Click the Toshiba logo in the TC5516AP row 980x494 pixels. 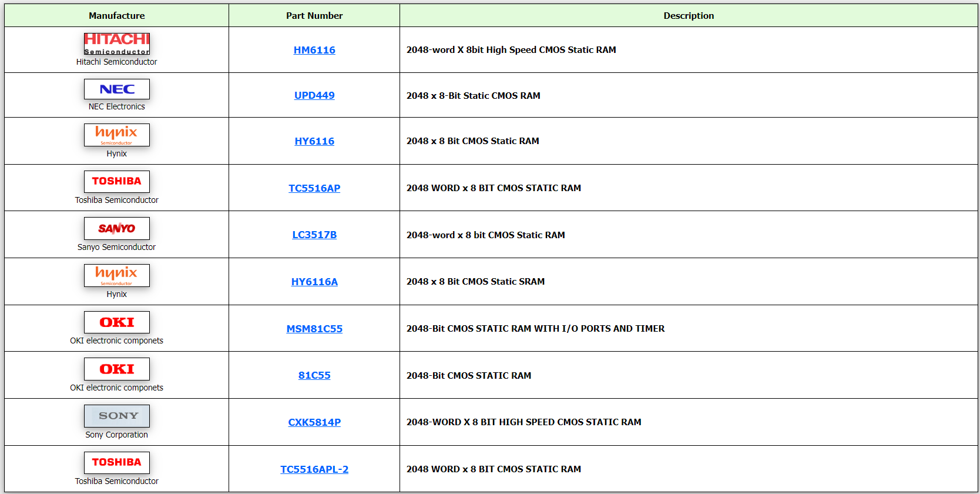(117, 182)
